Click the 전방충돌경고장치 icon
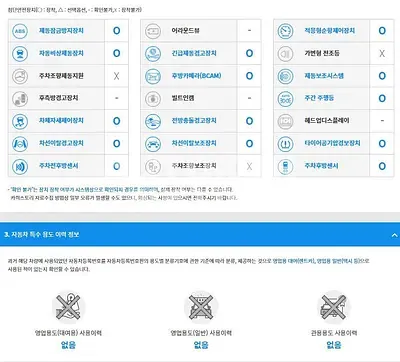Viewport: 400px width, 362px height. [153, 121]
